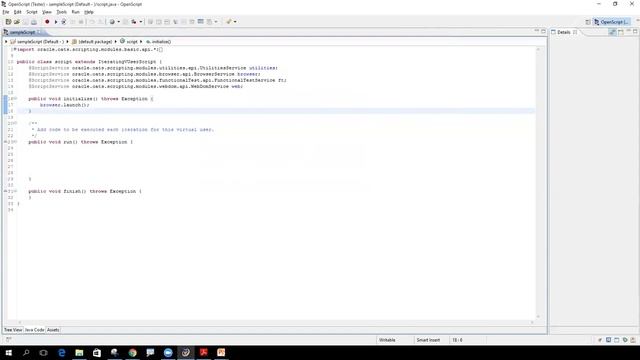Expand the collapsed import statement on line 1

(15, 49)
